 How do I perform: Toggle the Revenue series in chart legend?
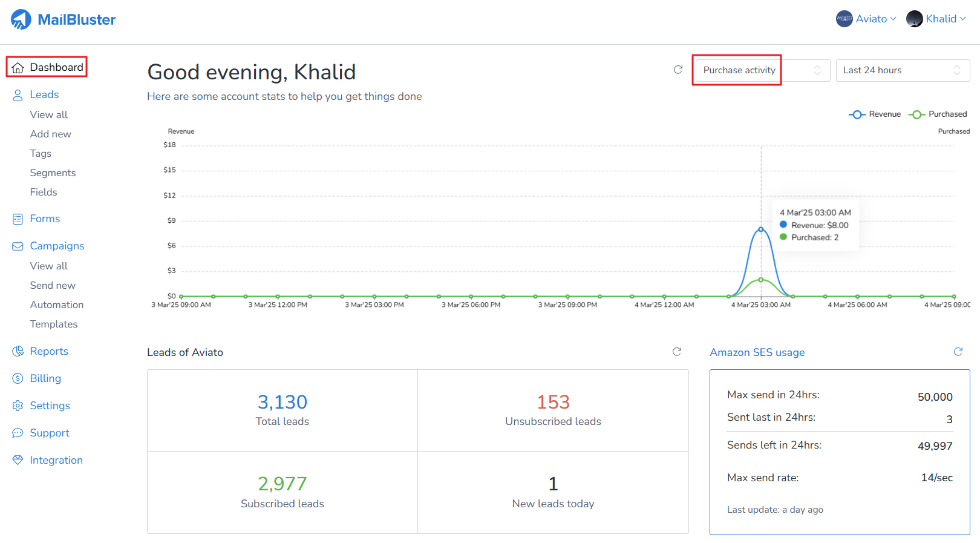coord(875,114)
